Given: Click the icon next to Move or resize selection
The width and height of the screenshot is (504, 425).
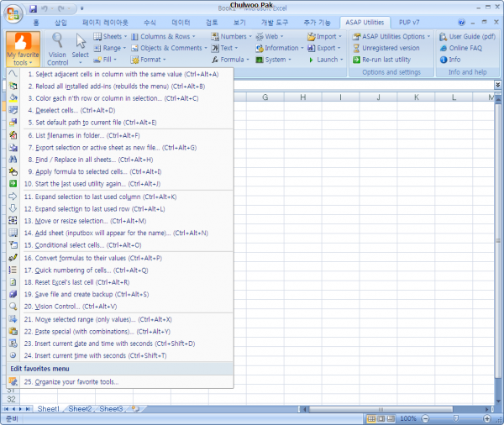Looking at the screenshot, I should [13, 221].
